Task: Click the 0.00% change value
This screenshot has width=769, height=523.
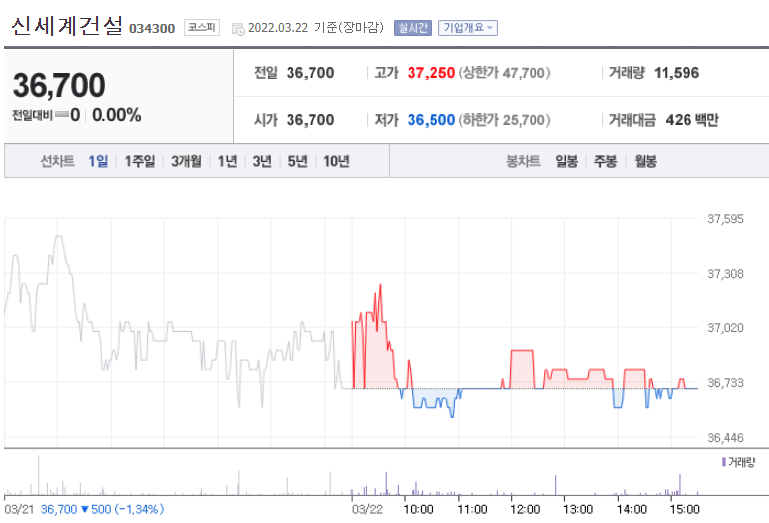Action: pyautogui.click(x=117, y=115)
